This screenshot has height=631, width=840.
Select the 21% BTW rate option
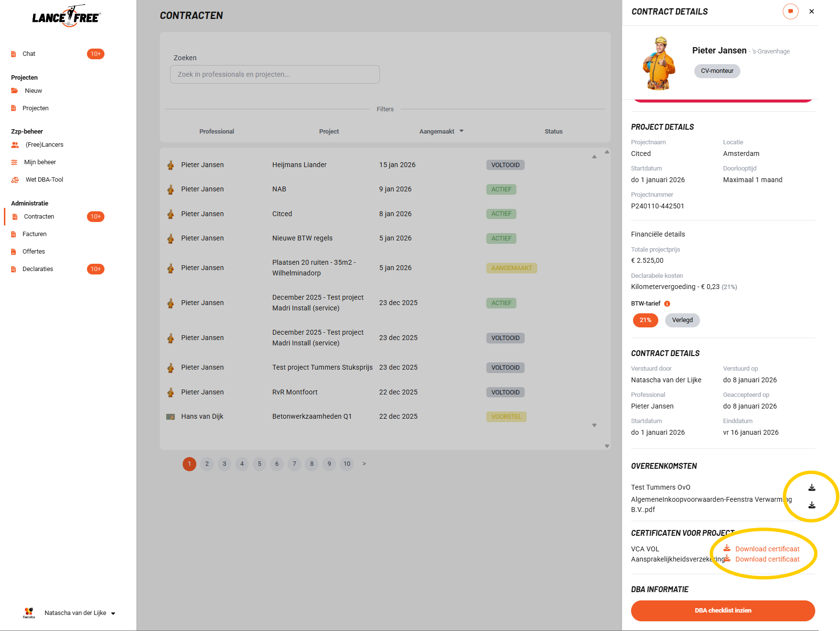click(x=645, y=320)
